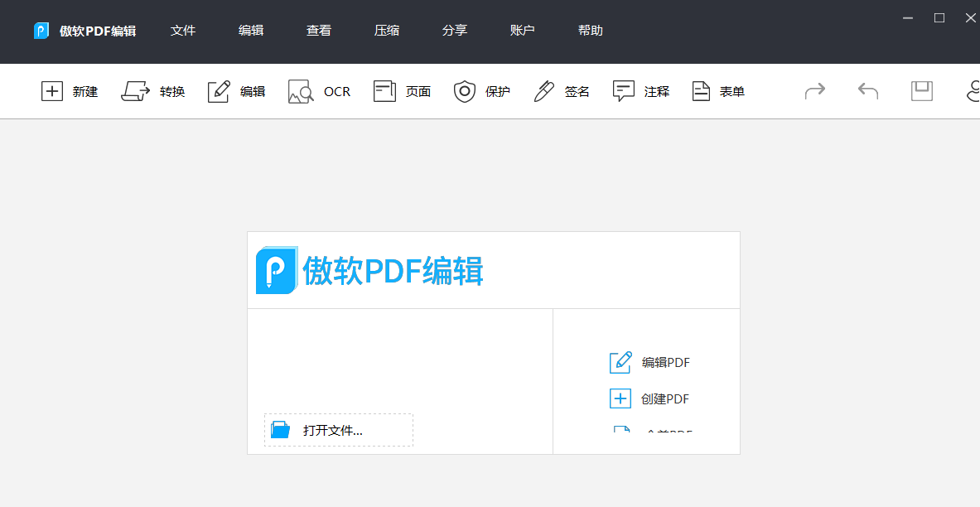Select the 编辑 pencil toolbar icon

point(219,91)
